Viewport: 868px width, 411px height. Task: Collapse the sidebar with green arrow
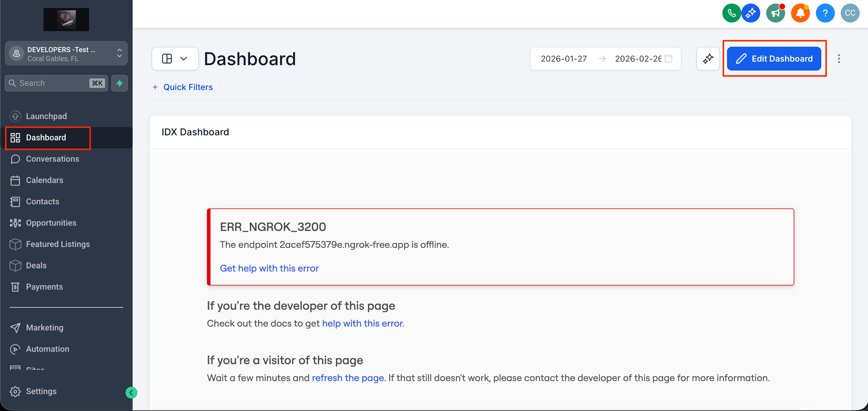[x=131, y=392]
